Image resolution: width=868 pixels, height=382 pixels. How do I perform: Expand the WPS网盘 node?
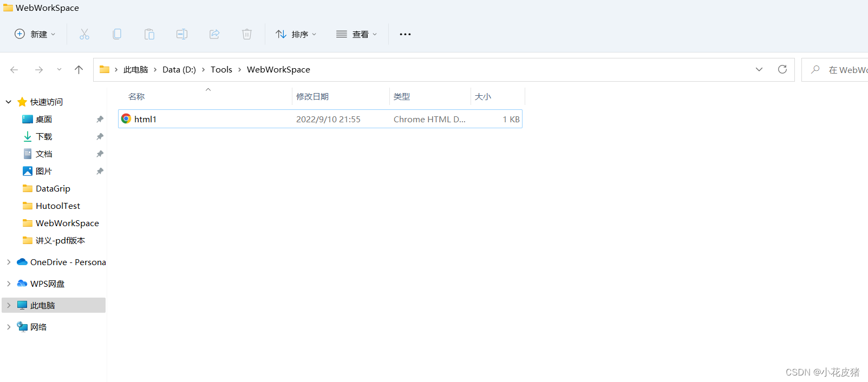pyautogui.click(x=9, y=284)
